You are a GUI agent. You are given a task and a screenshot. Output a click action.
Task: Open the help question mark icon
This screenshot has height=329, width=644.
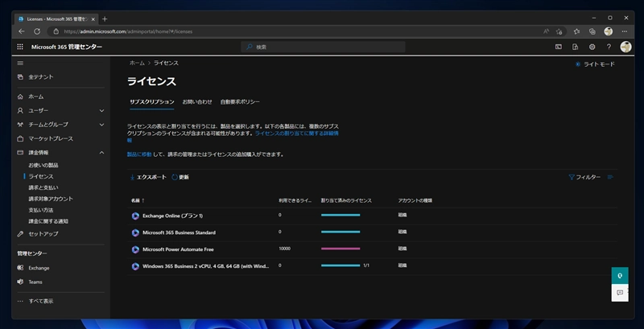[609, 47]
